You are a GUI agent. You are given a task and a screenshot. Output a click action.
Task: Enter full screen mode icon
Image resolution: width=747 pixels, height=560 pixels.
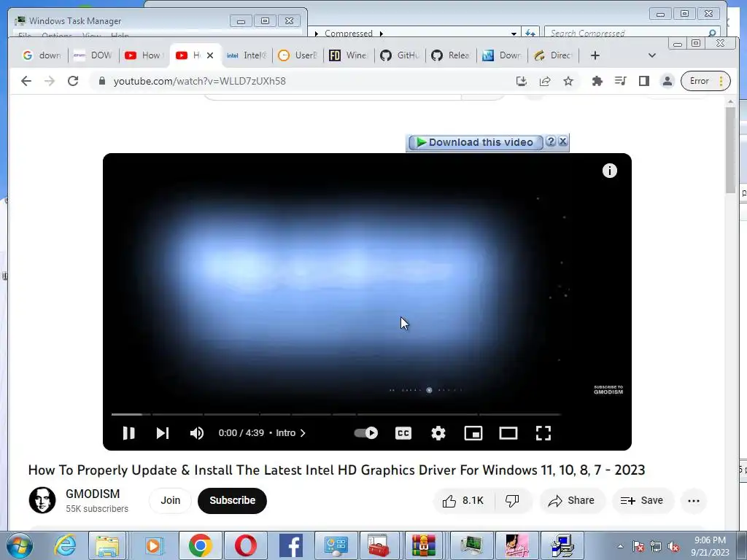pyautogui.click(x=543, y=433)
